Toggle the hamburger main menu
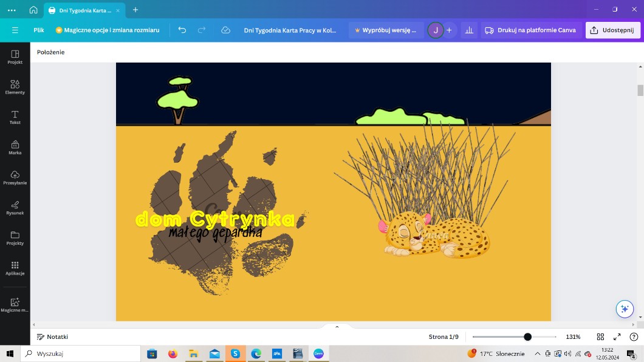This screenshot has height=362, width=644. 15,30
